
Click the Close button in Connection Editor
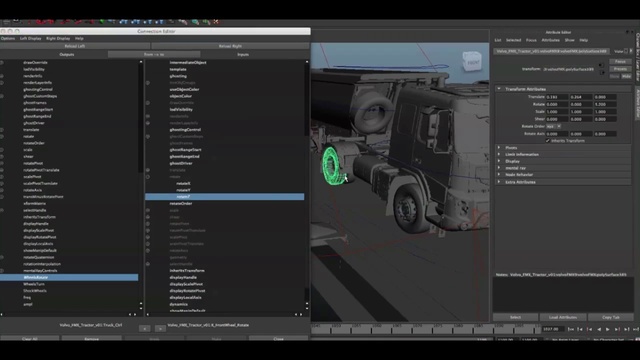click(278, 339)
